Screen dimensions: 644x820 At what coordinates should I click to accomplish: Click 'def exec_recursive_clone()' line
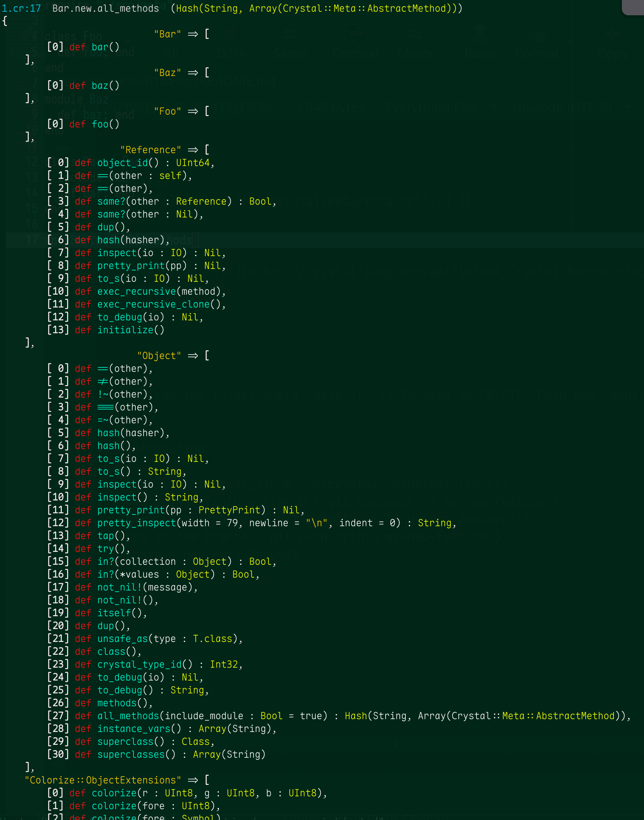point(150,304)
